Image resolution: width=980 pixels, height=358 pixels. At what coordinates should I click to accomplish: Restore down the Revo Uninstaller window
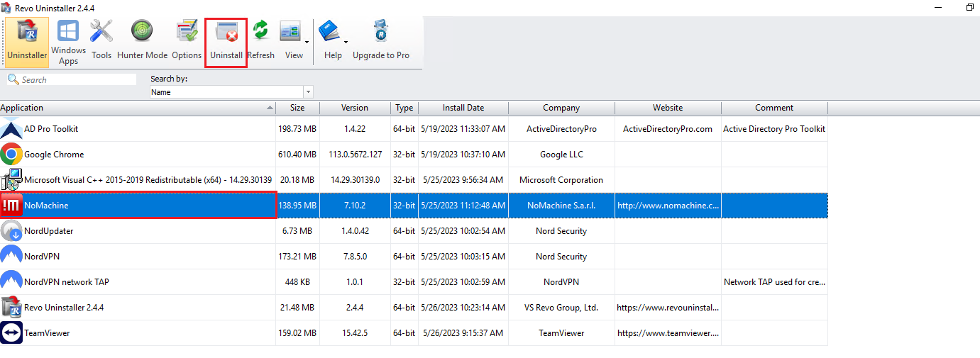970,7
